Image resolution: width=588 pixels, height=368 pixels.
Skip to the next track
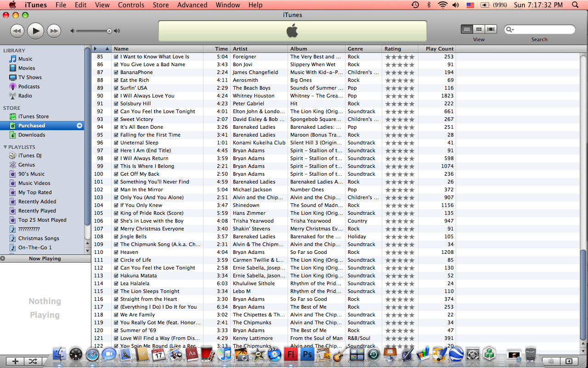click(54, 31)
